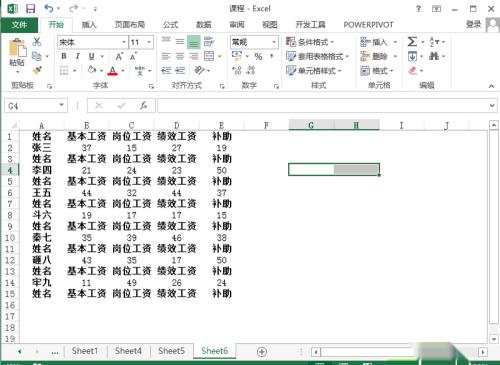Open Conditional Formatting menu
This screenshot has height=365, width=500.
310,42
